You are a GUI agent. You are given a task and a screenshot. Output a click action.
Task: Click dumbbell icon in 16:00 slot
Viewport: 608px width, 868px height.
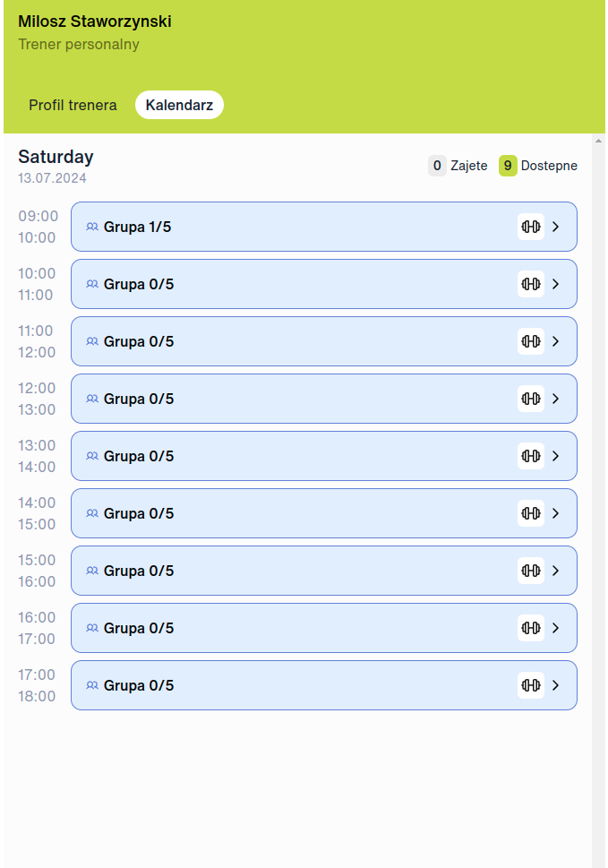(x=531, y=628)
